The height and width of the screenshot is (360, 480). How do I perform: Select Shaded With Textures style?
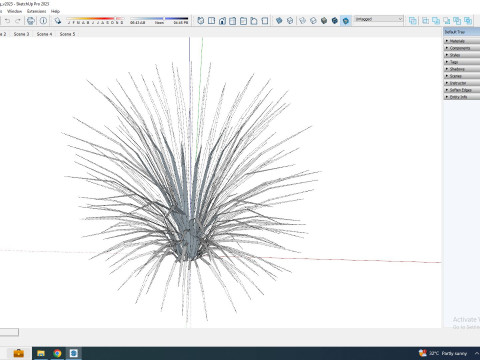click(335, 21)
